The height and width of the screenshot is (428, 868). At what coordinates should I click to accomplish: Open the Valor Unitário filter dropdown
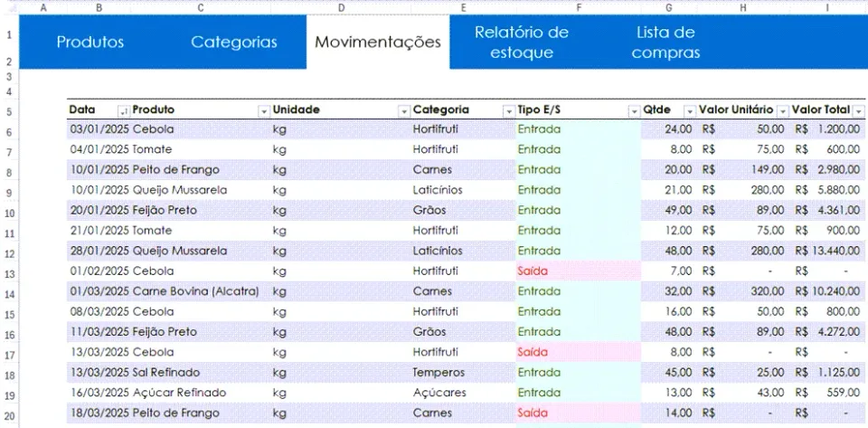coord(782,111)
